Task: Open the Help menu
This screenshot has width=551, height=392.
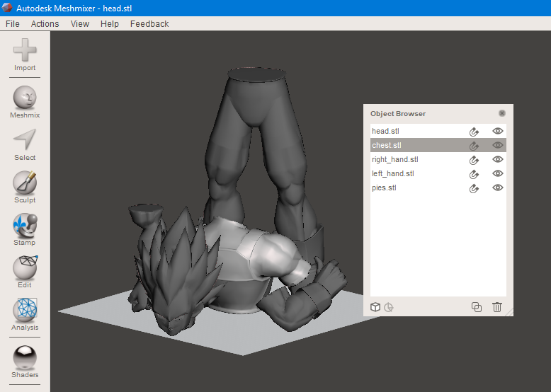Action: 110,23
